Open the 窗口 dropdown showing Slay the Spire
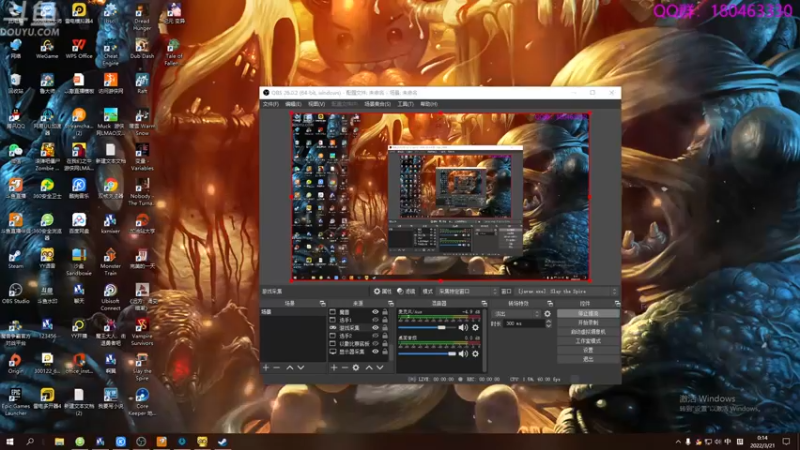This screenshot has height=450, width=800. 566,291
